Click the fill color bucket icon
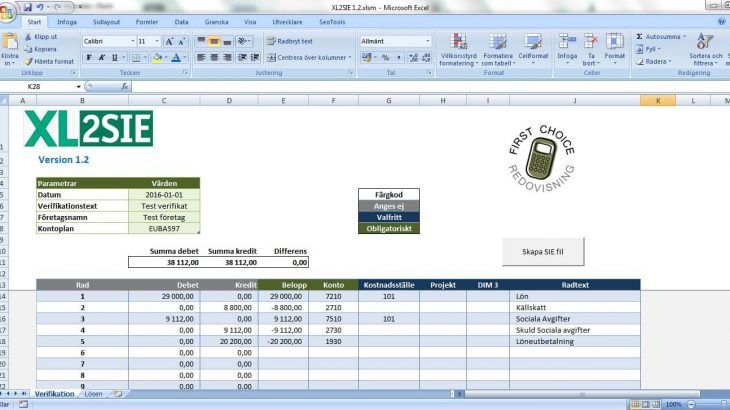 (x=157, y=58)
